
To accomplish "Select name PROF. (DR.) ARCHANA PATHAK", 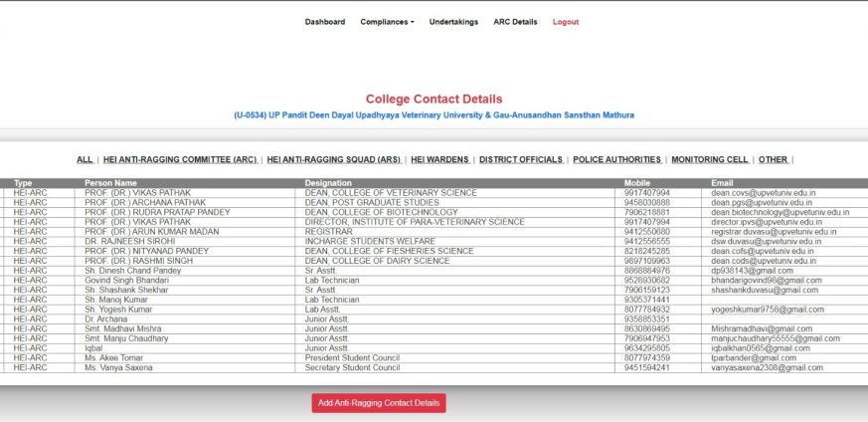I will point(145,203).
